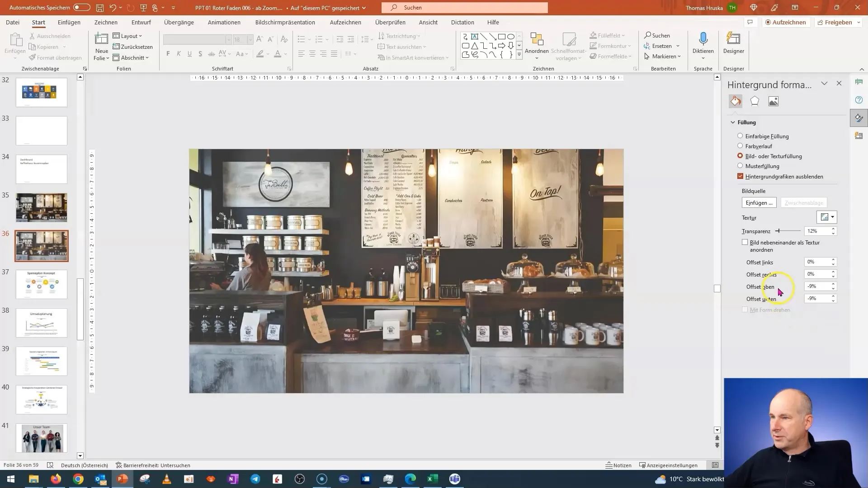Image resolution: width=868 pixels, height=488 pixels.
Task: Open the Ansicht tab
Action: [428, 22]
